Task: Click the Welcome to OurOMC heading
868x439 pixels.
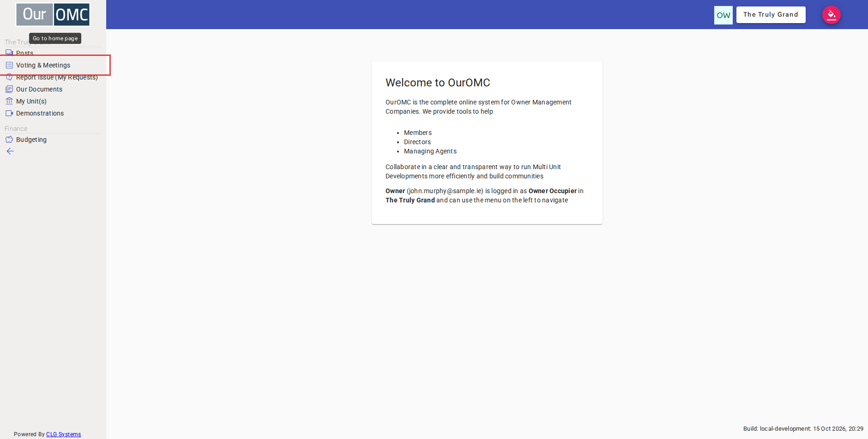Action: pos(438,83)
